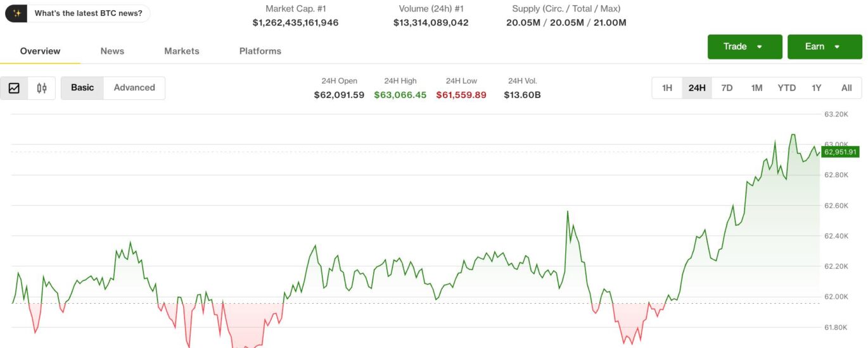
Task: Switch to the candlestick chart icon
Action: point(42,88)
